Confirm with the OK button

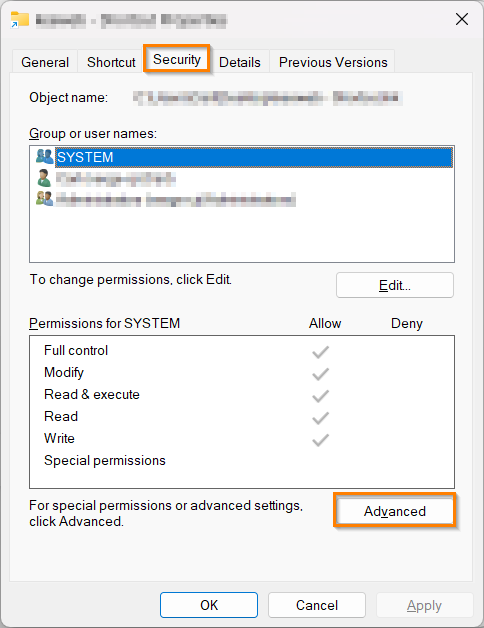point(209,605)
